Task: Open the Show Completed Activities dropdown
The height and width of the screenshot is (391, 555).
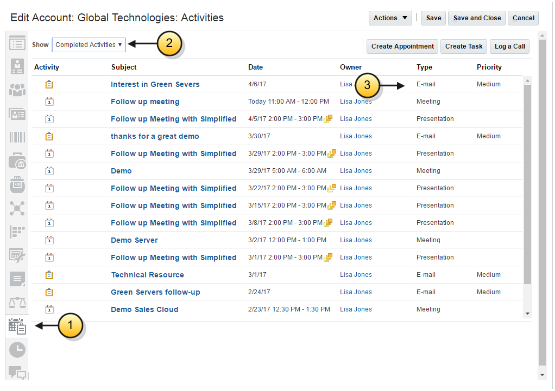Action: click(88, 45)
